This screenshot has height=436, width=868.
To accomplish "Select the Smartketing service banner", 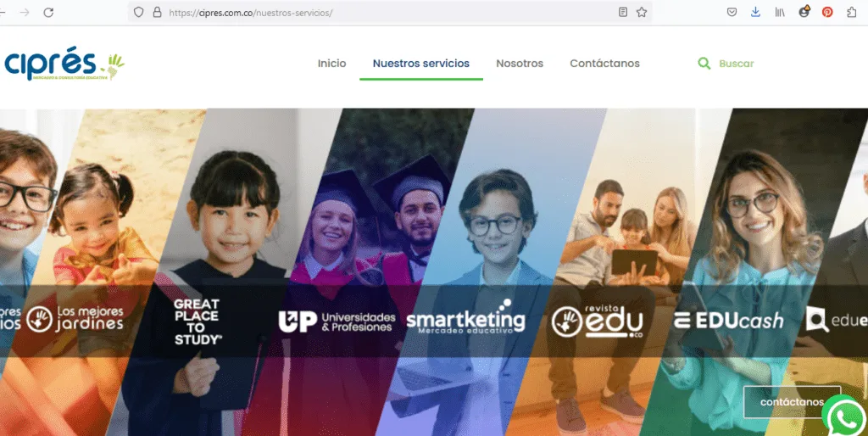I will click(x=465, y=318).
